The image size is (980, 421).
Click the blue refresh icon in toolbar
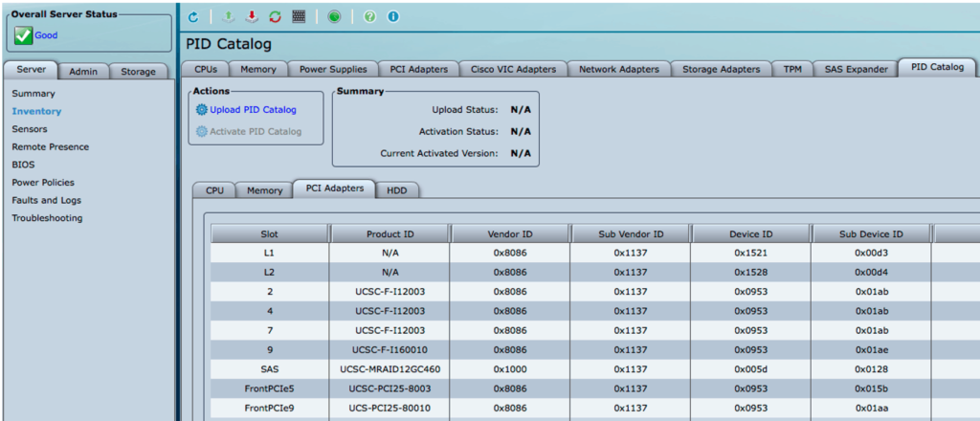193,17
